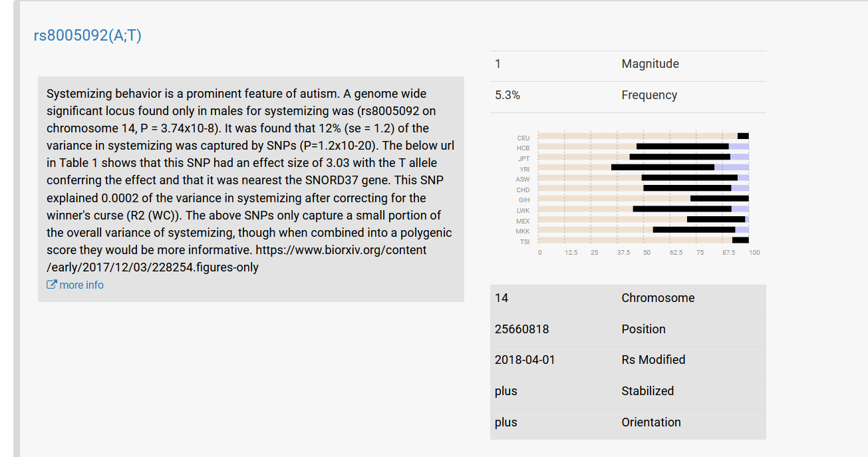Viewport: 868px width, 457px height.
Task: Follow the 'more info' link
Action: click(x=81, y=285)
